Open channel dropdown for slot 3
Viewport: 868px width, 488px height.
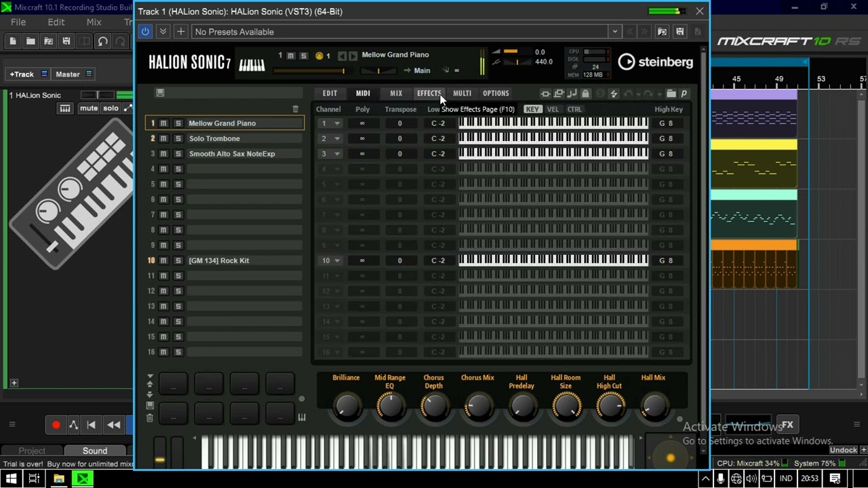pos(336,154)
